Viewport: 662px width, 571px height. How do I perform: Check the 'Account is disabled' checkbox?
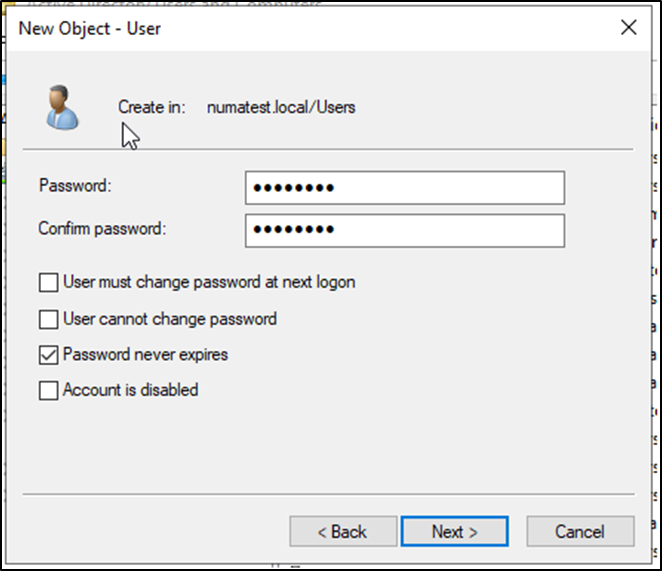[x=48, y=391]
